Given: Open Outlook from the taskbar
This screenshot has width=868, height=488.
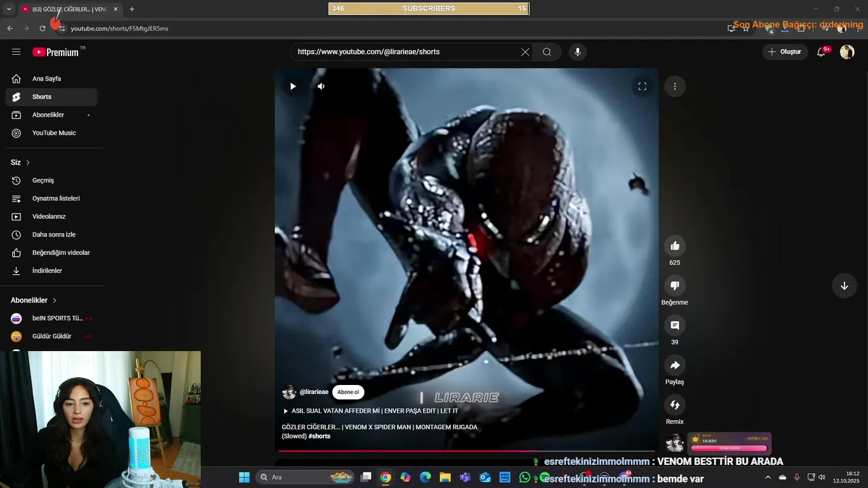Looking at the screenshot, I should (485, 477).
